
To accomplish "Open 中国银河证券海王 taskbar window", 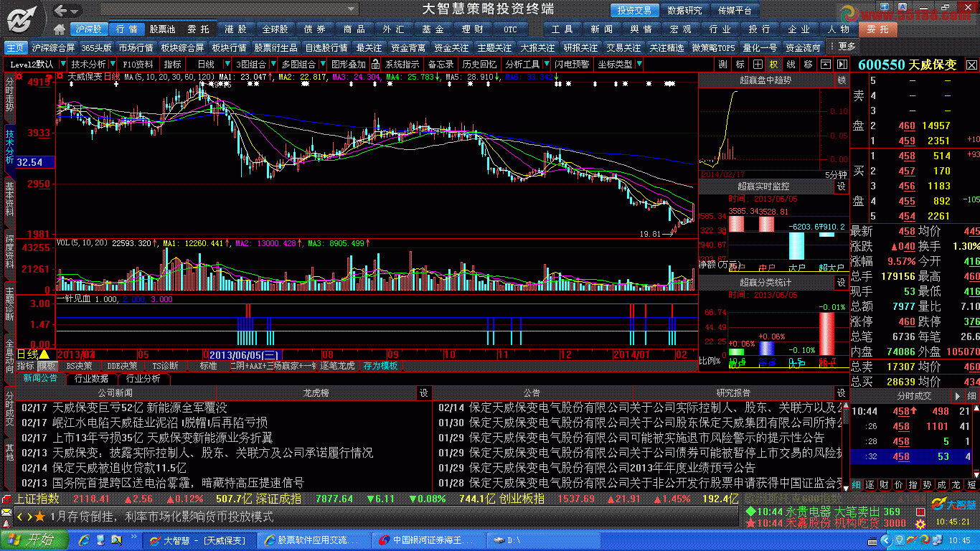I will [x=427, y=540].
